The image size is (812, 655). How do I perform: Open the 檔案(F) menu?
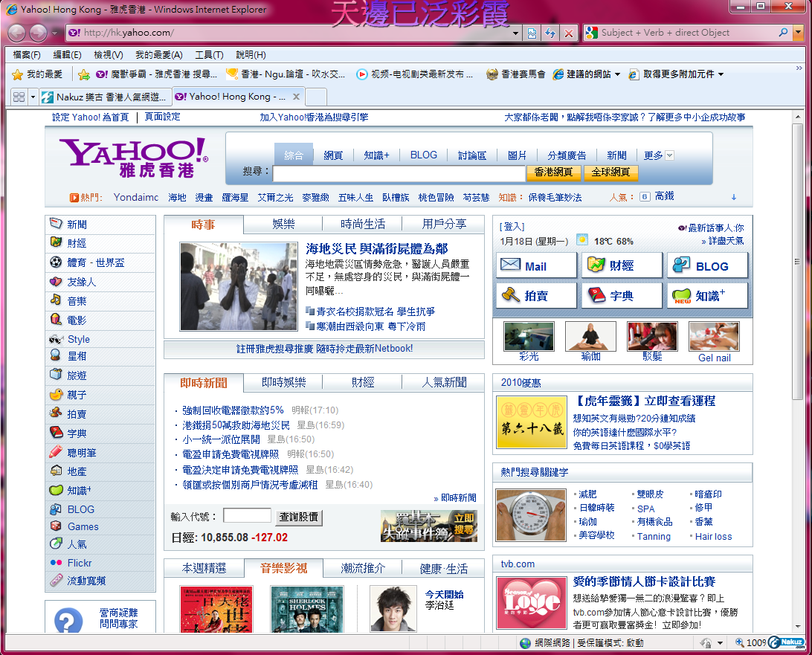tap(27, 55)
